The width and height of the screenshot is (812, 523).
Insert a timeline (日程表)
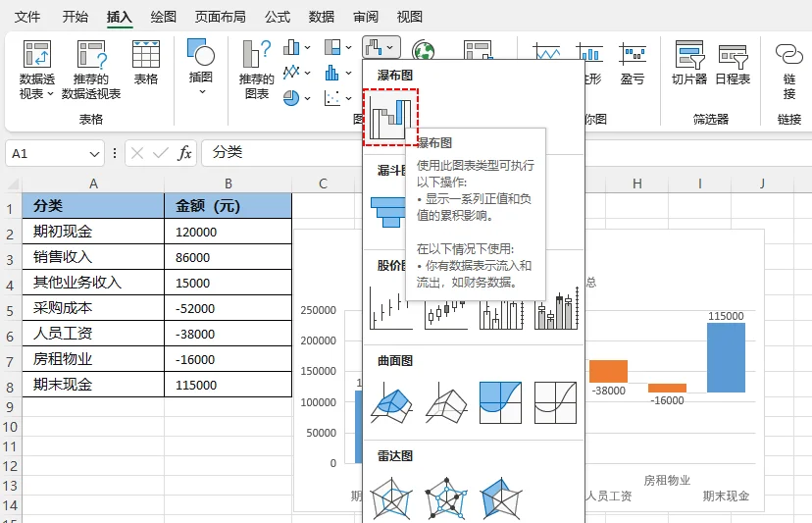coord(733,63)
